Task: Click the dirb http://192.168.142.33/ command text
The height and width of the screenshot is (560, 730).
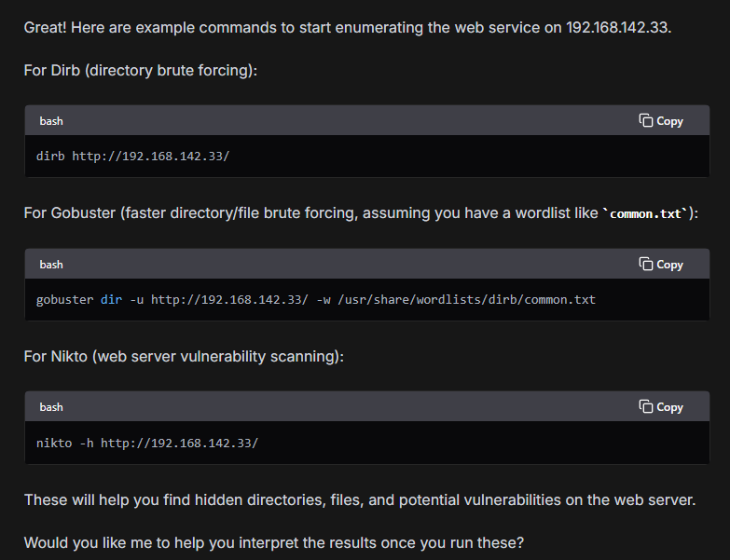Action: pyautogui.click(x=133, y=157)
